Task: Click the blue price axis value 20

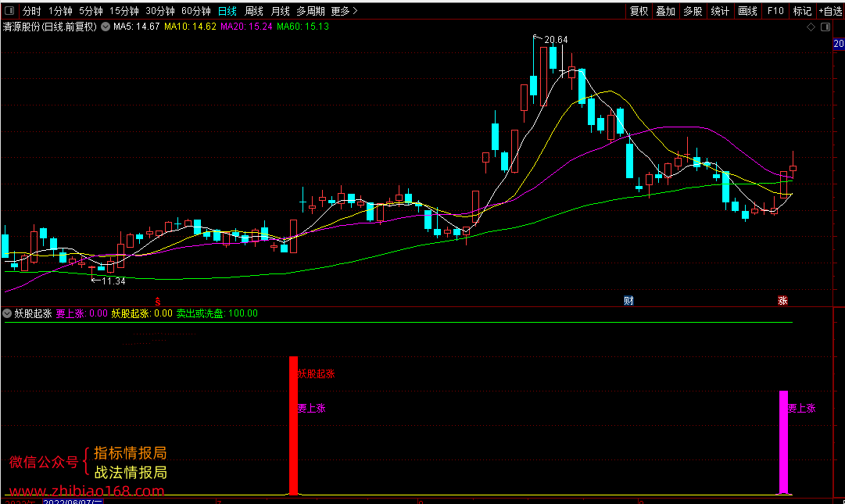Action: pyautogui.click(x=839, y=45)
